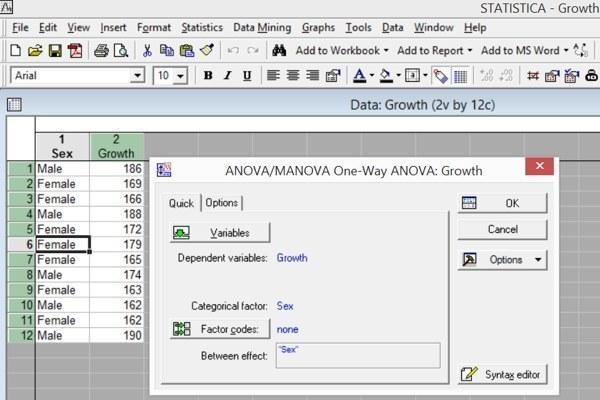Export to PDF icon
Viewport: 600px width, 400px height.
[75, 51]
